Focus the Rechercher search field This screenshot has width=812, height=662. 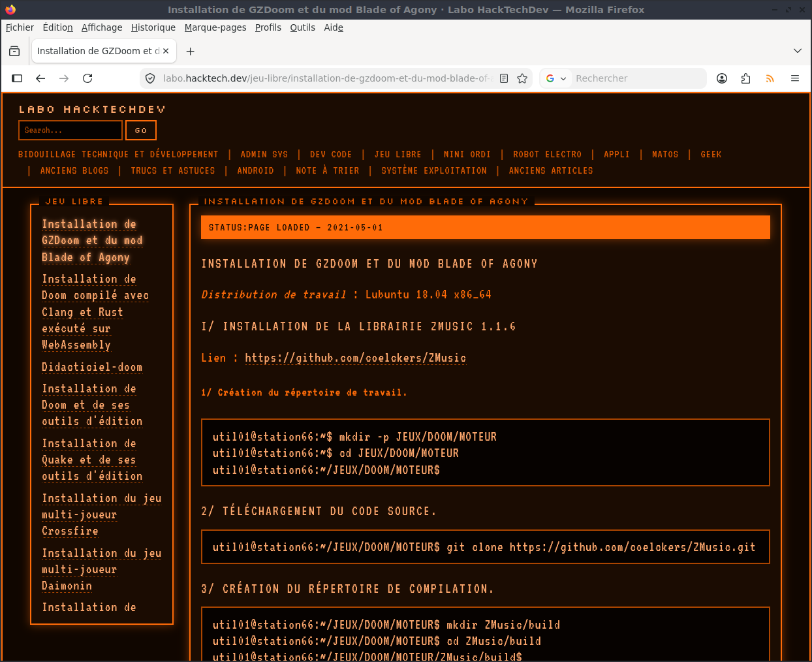click(638, 78)
